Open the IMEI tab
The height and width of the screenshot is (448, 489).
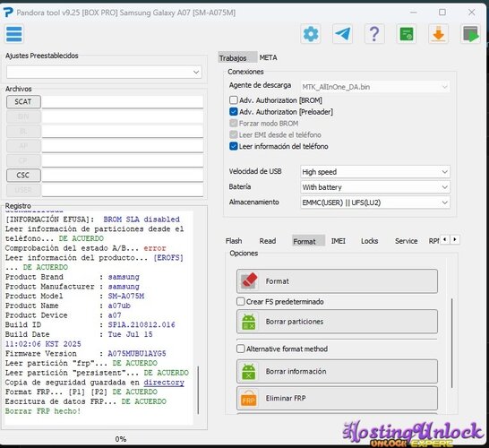[x=338, y=241]
